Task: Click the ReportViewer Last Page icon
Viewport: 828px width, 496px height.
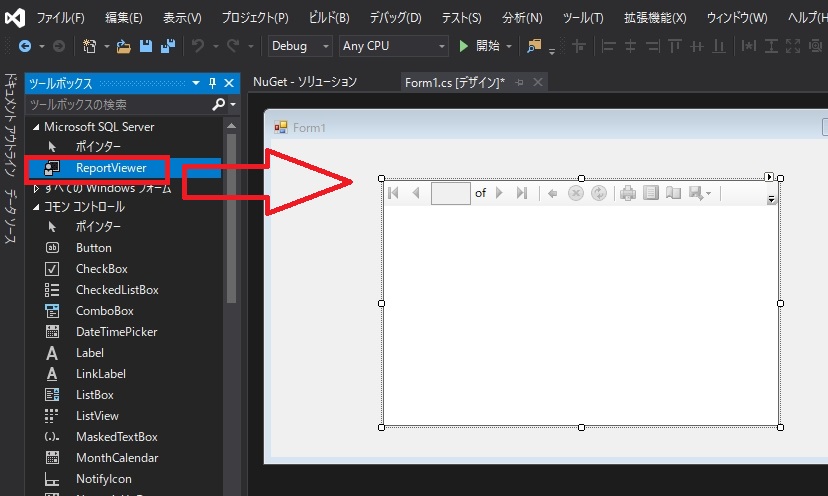Action: [522, 193]
